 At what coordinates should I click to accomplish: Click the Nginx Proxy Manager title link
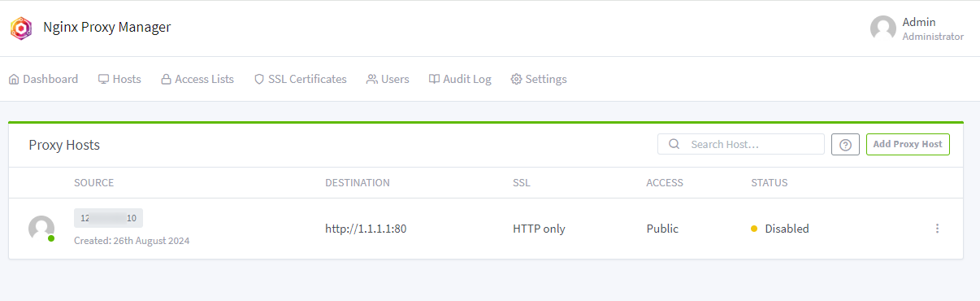click(106, 28)
